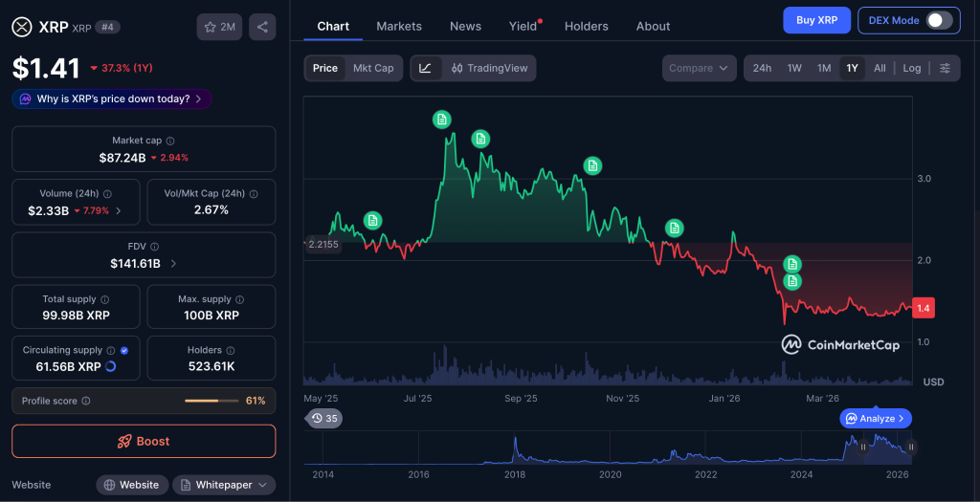This screenshot has width=980, height=502.
Task: Click the Buy XRP button
Action: (815, 20)
